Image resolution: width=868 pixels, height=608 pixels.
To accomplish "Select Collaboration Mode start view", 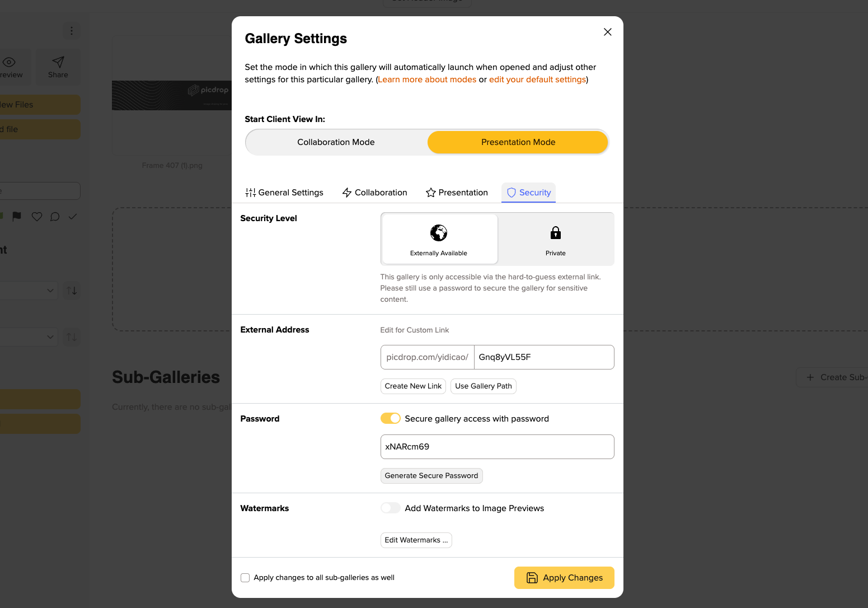I will click(336, 142).
